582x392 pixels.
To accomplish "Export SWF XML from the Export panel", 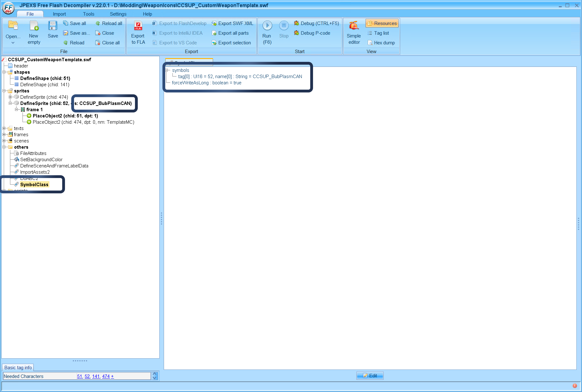I will (232, 23).
